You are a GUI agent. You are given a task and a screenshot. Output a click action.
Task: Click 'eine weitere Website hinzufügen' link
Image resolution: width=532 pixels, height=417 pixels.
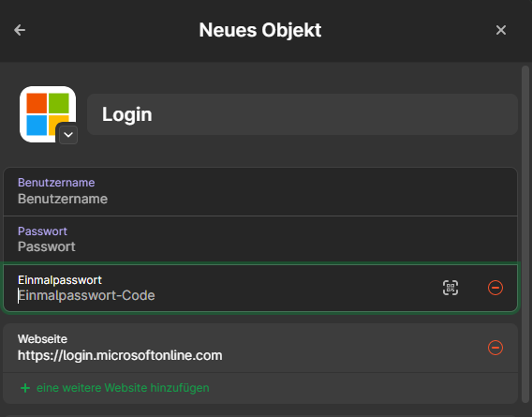(x=123, y=388)
